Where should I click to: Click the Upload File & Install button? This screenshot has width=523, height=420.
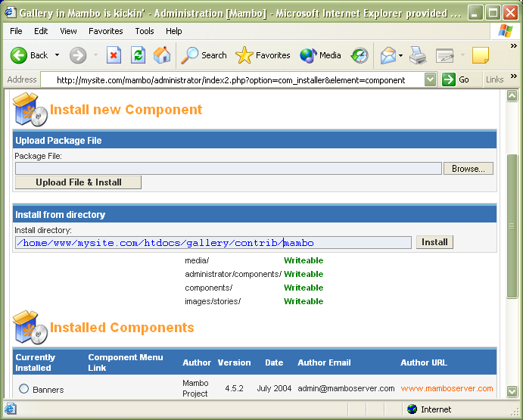(x=78, y=182)
